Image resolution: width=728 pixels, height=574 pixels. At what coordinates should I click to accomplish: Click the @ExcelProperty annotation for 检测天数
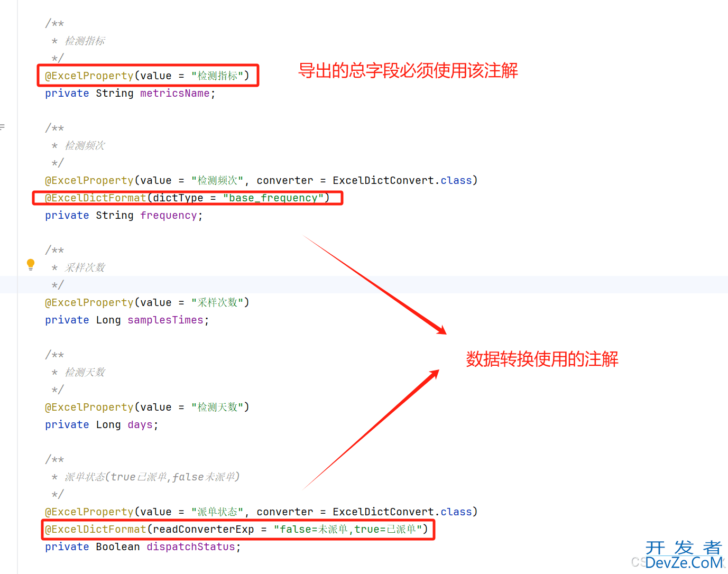[x=147, y=407]
